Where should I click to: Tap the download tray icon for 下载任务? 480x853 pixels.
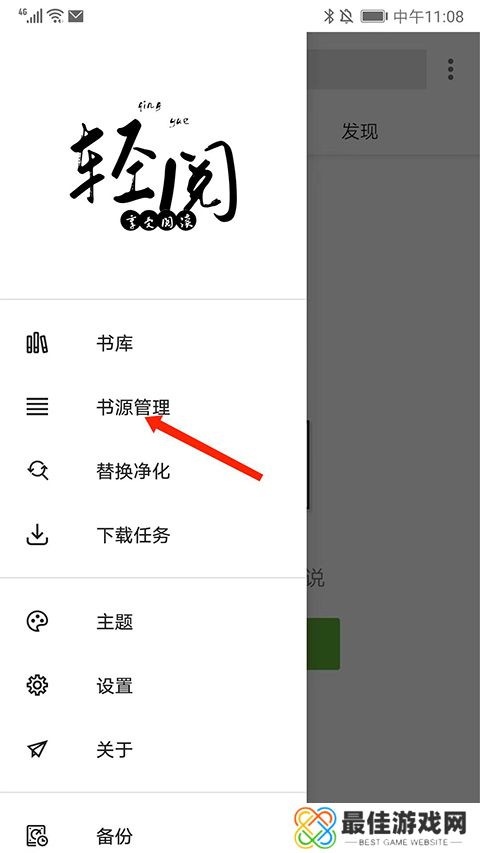pos(37,535)
